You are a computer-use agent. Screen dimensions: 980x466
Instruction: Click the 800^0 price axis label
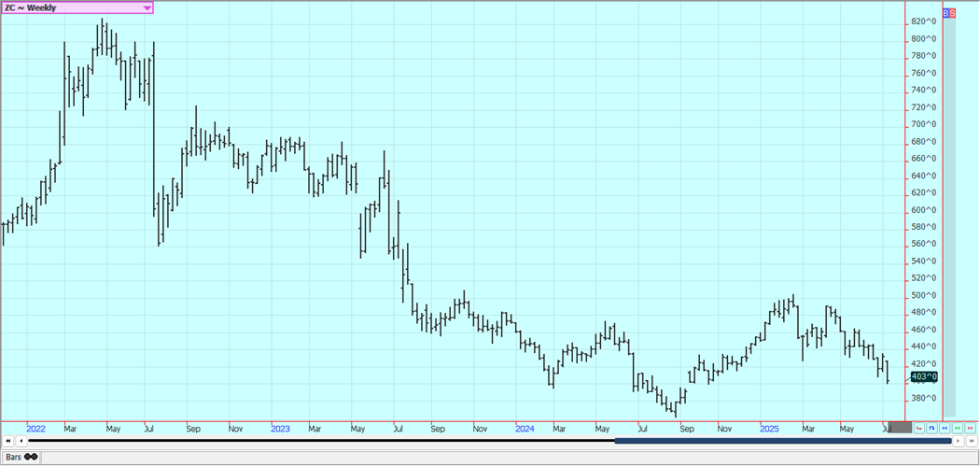[x=924, y=39]
